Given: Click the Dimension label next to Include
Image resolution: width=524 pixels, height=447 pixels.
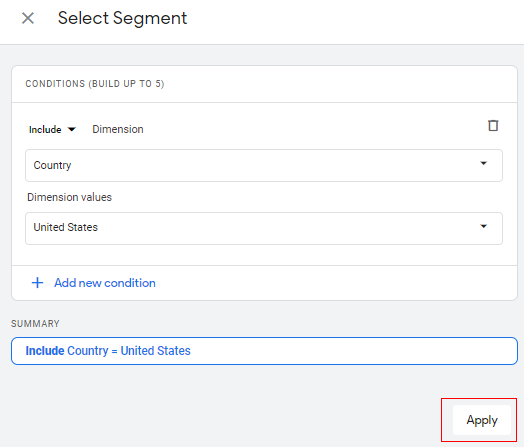Looking at the screenshot, I should pyautogui.click(x=118, y=129).
